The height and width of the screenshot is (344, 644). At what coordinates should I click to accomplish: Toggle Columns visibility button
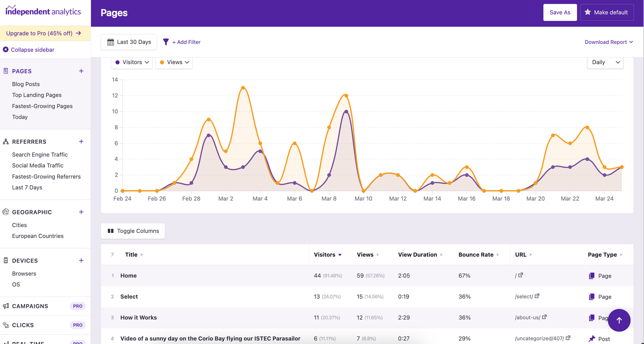point(133,231)
